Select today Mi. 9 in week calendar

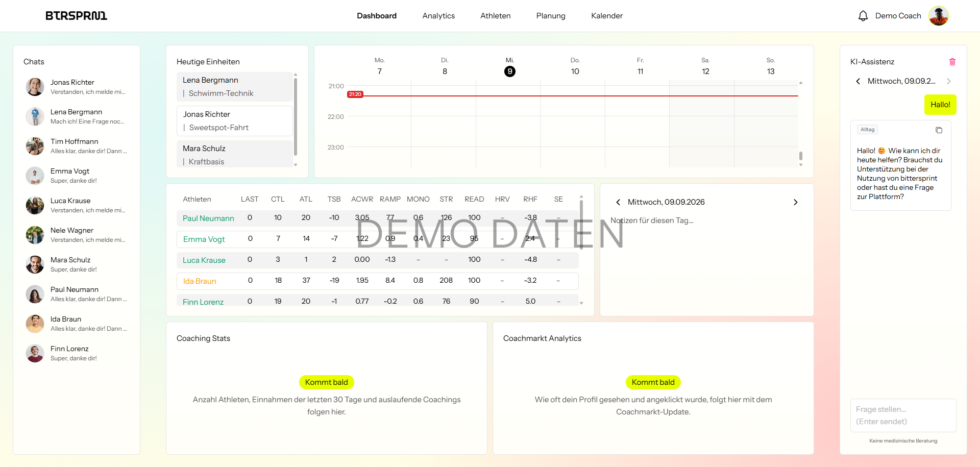click(x=509, y=71)
